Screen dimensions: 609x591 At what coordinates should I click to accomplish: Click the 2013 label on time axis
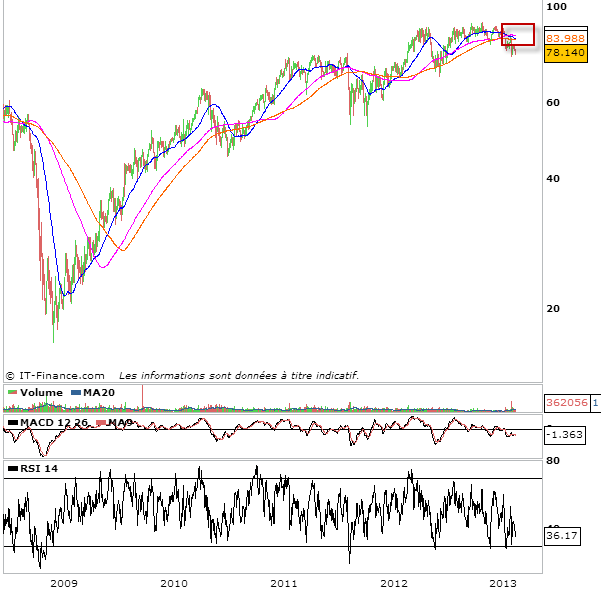503,582
